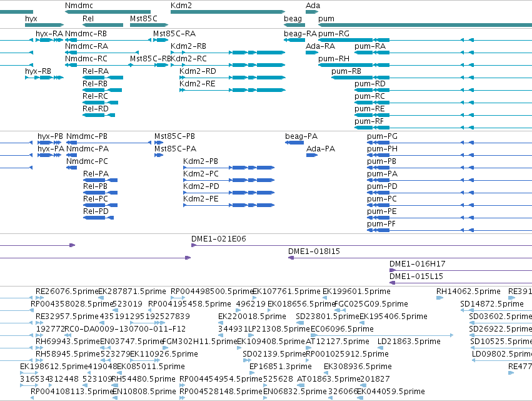Select transcript Mst85C-RA
Screen dimensions: 532x401
(x=161, y=40)
